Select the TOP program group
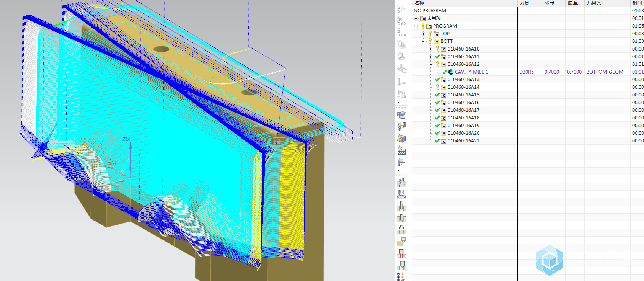This screenshot has width=644, height=281. tap(445, 34)
